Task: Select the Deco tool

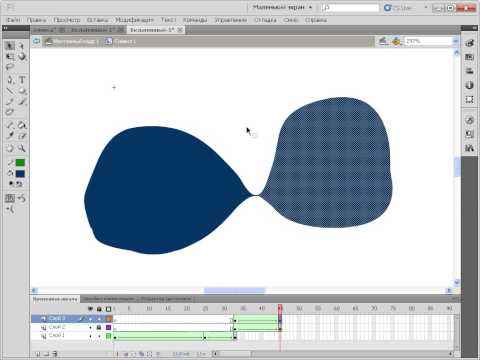Action: (10, 113)
